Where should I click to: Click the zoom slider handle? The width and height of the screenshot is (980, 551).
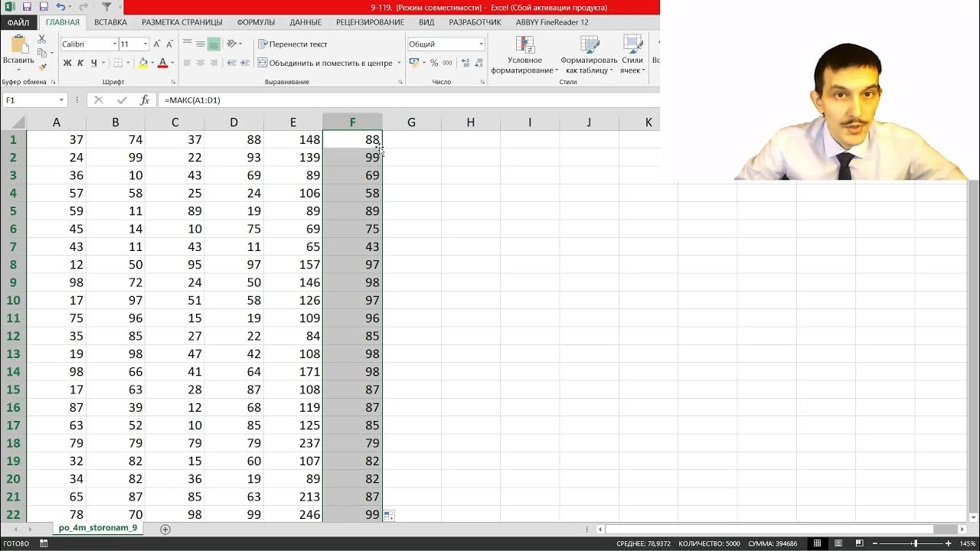[915, 543]
